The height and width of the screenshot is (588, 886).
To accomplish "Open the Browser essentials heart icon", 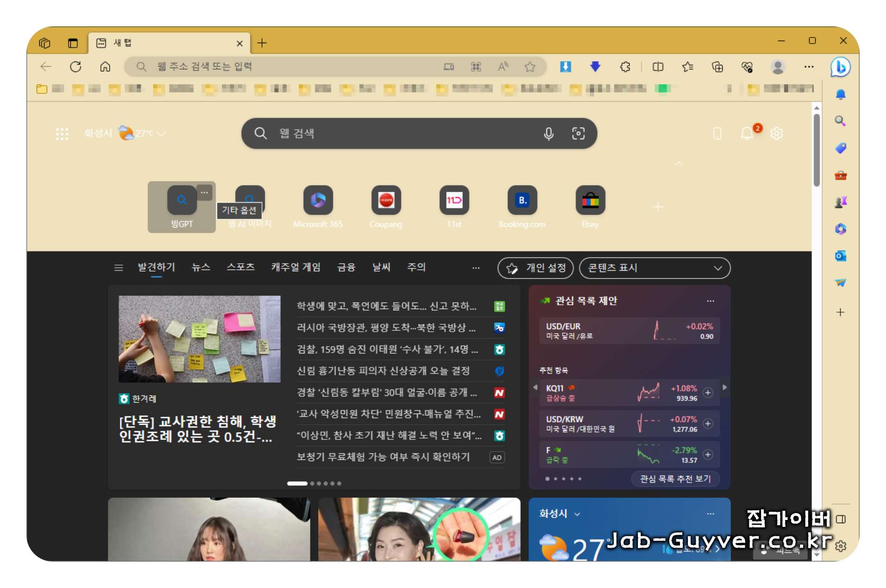I will pos(746,67).
